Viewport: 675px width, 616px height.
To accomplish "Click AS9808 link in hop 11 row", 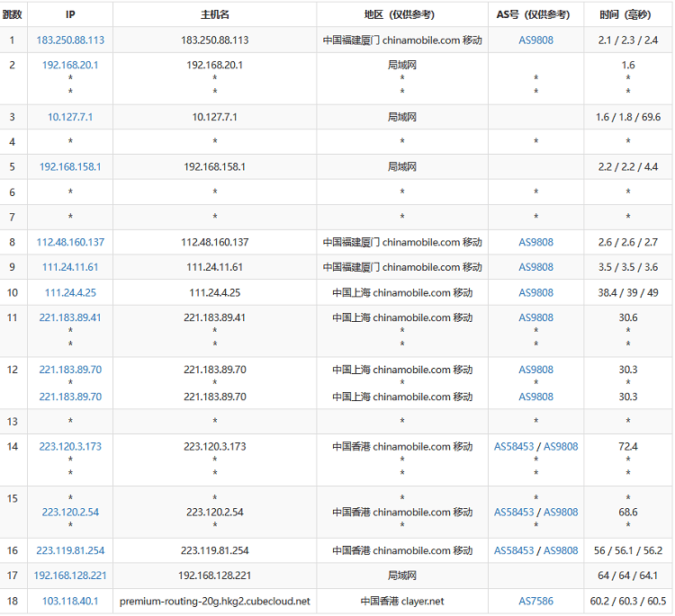I will tap(536, 318).
